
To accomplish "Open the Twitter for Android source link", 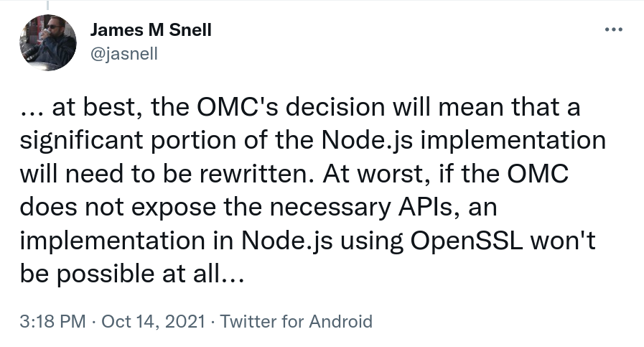I will 297,322.
